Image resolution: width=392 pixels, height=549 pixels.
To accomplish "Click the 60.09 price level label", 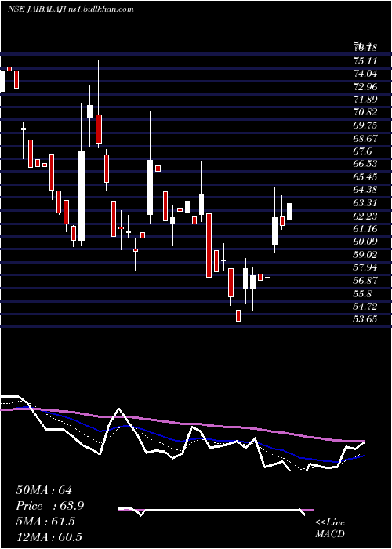I will pyautogui.click(x=366, y=242).
